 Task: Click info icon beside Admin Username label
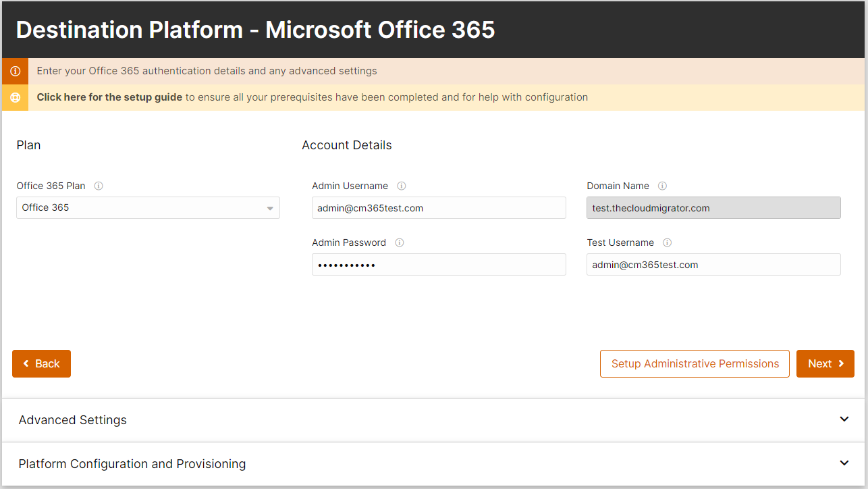(x=402, y=186)
